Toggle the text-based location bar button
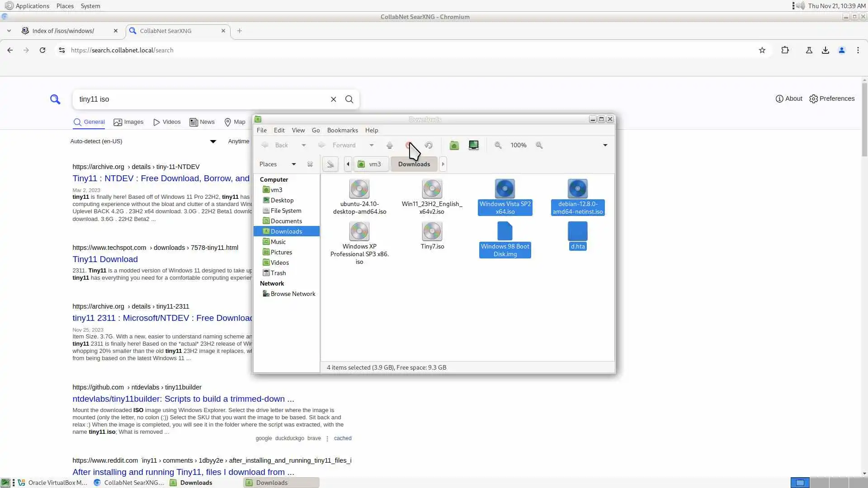The image size is (868, 488). click(x=330, y=164)
